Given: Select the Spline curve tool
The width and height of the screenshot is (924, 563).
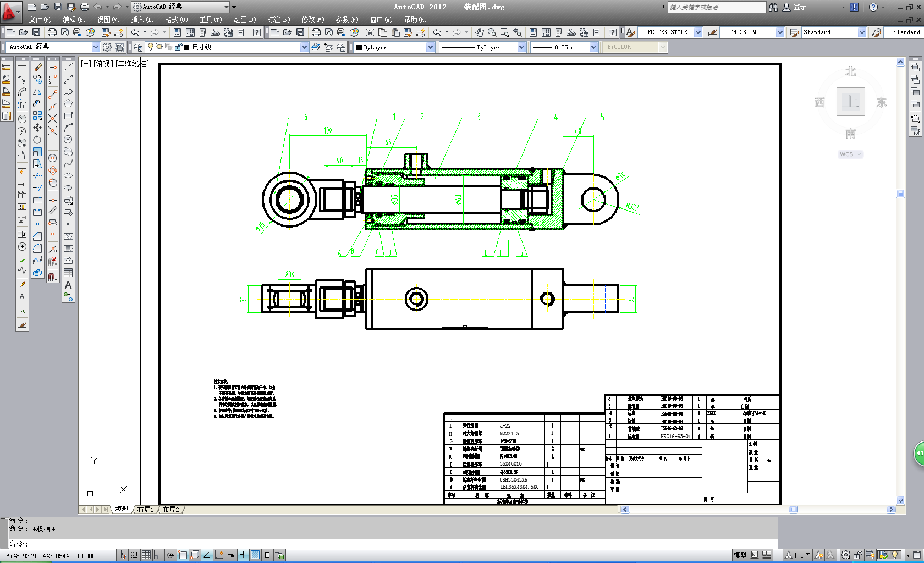Looking at the screenshot, I should coord(68,164).
